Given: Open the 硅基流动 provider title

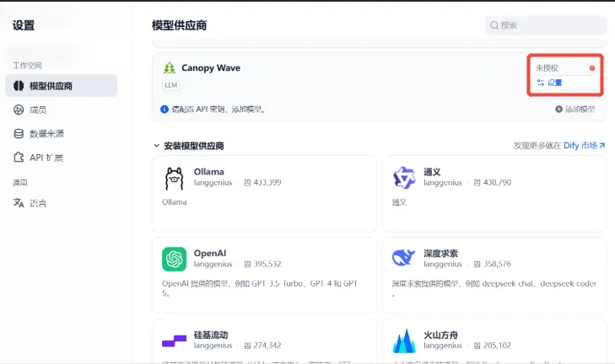Looking at the screenshot, I should (211, 335).
